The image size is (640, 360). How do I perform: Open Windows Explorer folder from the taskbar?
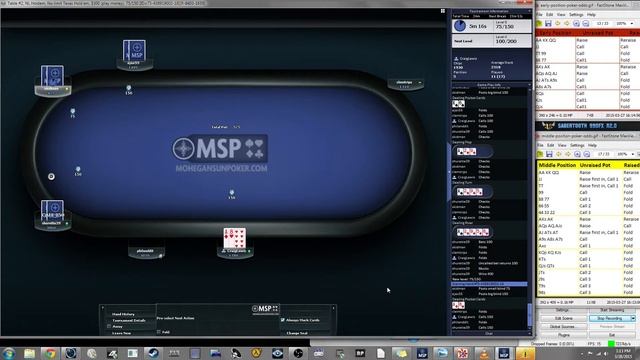(29, 353)
